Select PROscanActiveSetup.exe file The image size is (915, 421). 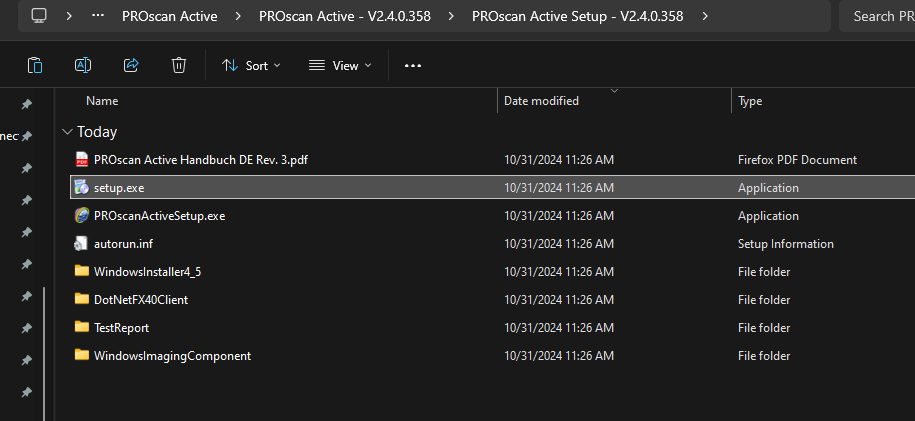coord(159,216)
